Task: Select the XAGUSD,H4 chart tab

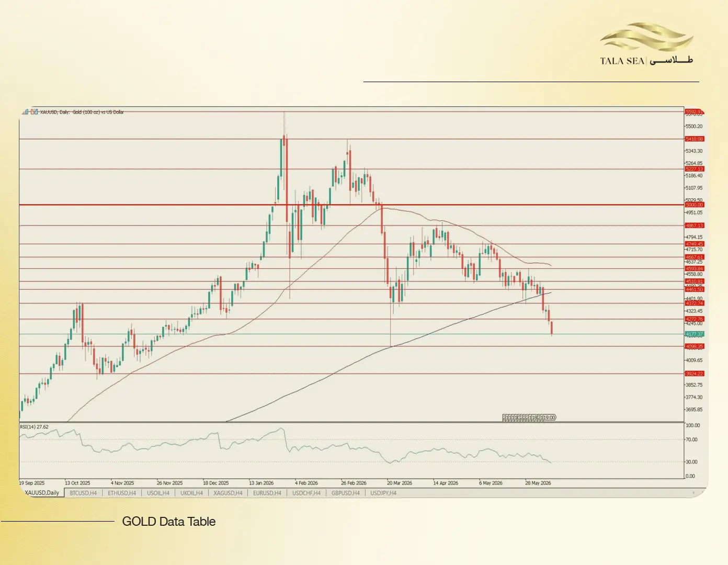Action: click(x=228, y=493)
